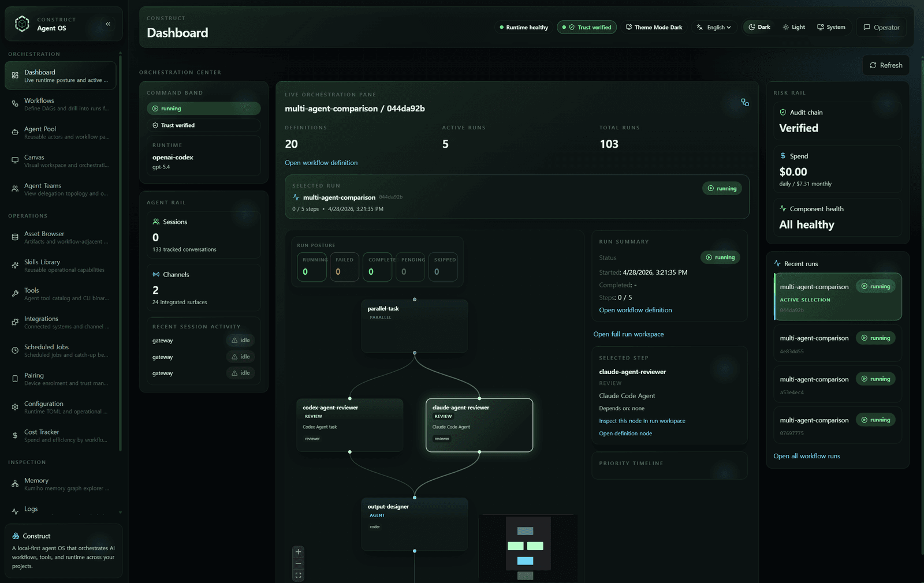The image size is (924, 583).
Task: Click the Tools wrench icon
Action: [15, 294]
